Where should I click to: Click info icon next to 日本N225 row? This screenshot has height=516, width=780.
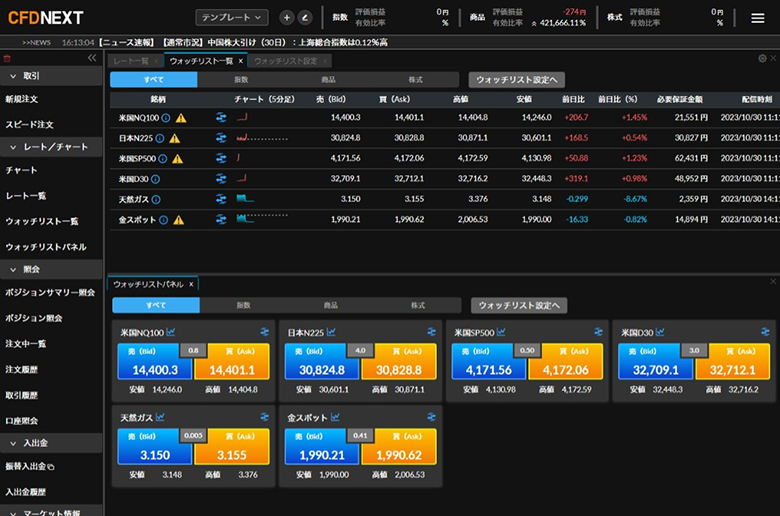(161, 137)
